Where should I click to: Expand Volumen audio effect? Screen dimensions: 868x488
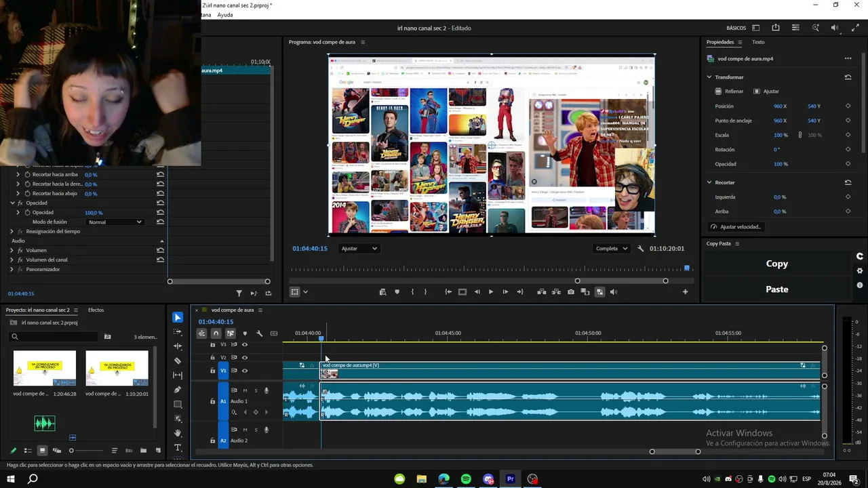tap(12, 250)
